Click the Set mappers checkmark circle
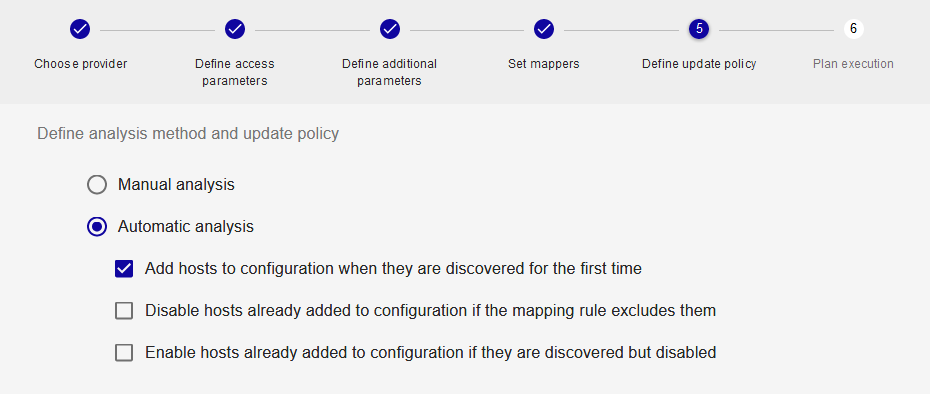Image resolution: width=930 pixels, height=394 pixels. [544, 28]
